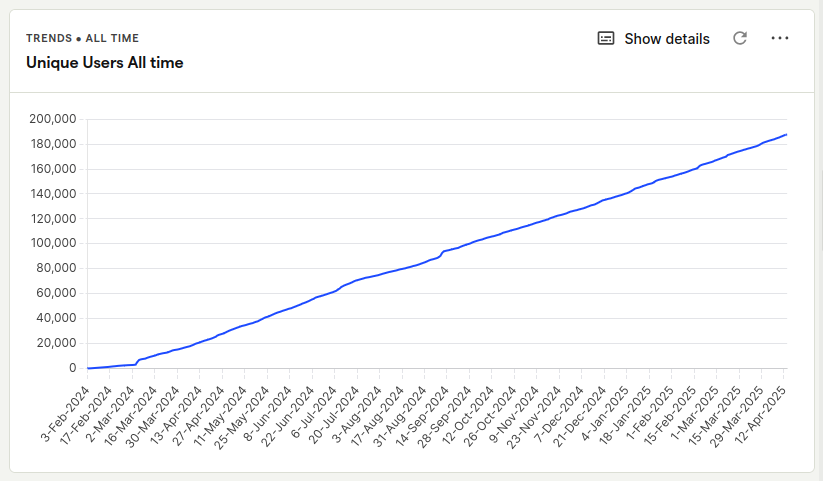Click the 40,000 y-axis label
Viewport: 823px width, 481px height.
[x=56, y=318]
